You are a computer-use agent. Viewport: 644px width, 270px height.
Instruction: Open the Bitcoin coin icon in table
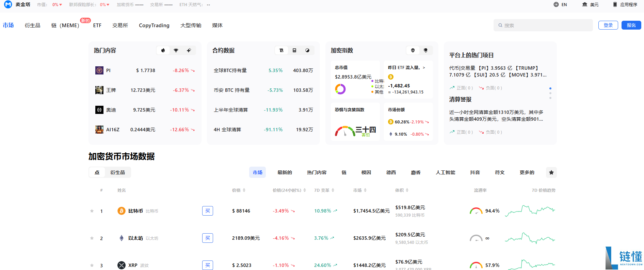click(122, 211)
